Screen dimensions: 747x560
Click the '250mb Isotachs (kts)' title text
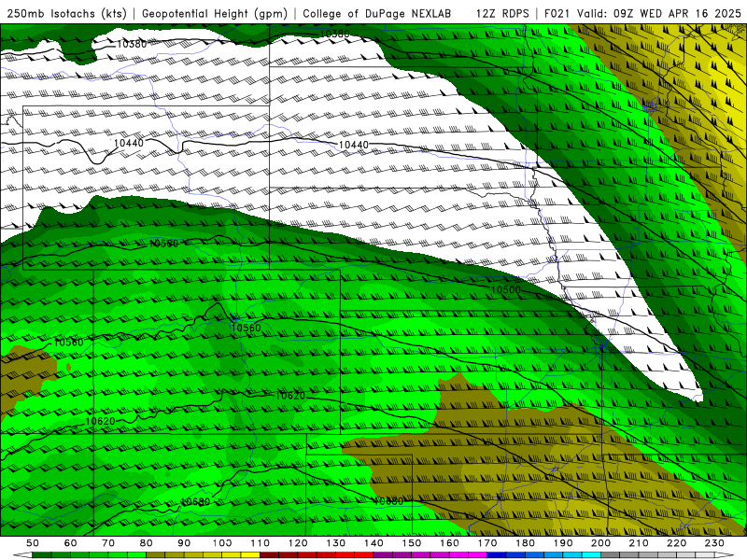coord(66,13)
